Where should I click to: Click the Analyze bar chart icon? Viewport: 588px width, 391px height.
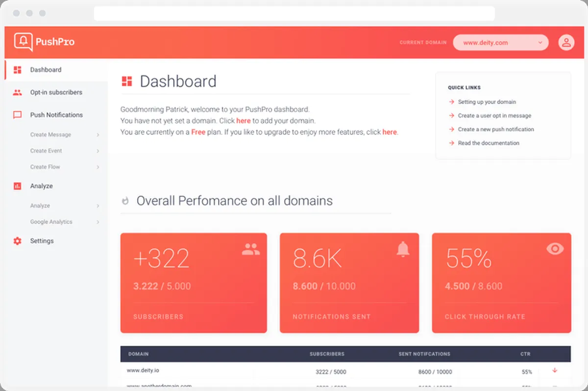pyautogui.click(x=18, y=186)
